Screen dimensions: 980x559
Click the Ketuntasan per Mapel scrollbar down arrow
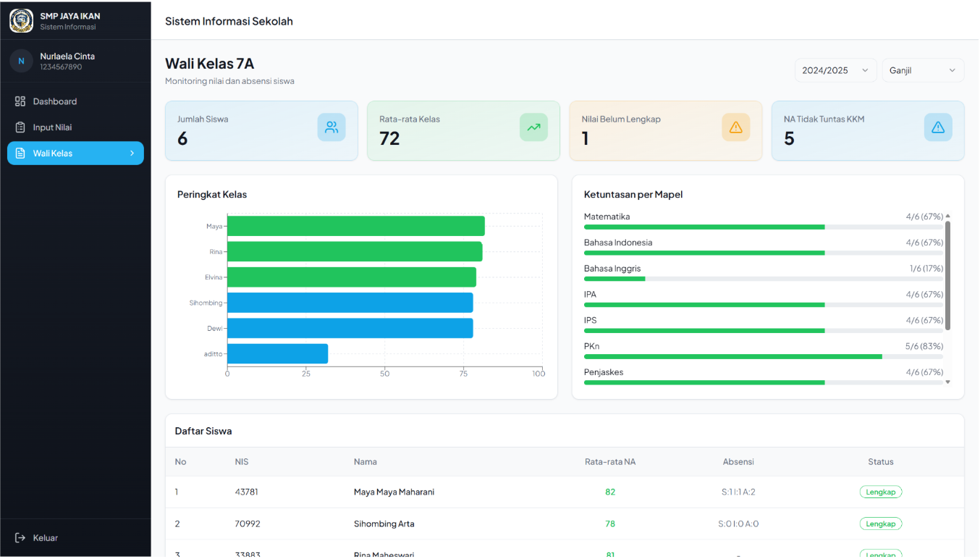pos(947,382)
